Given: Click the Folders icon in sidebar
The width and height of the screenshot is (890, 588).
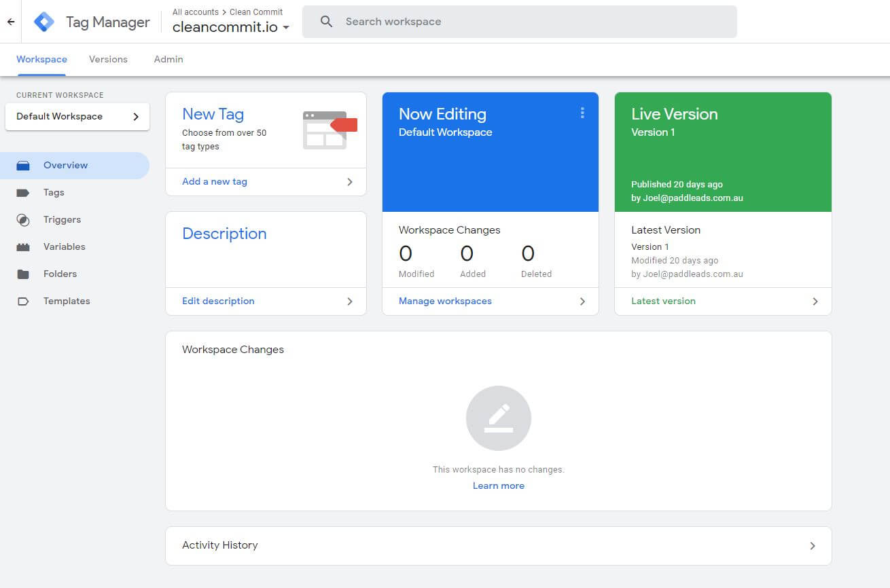Looking at the screenshot, I should 23,274.
